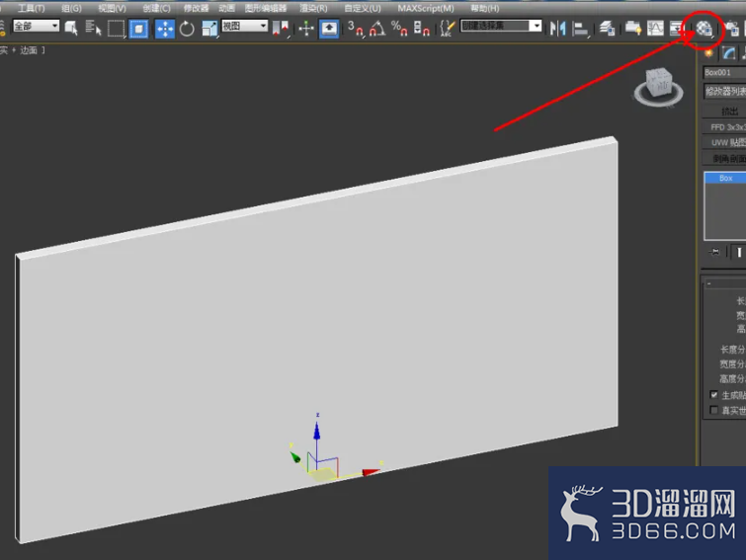746x560 pixels.
Task: Click the Mirror tool icon
Action: pyautogui.click(x=557, y=29)
